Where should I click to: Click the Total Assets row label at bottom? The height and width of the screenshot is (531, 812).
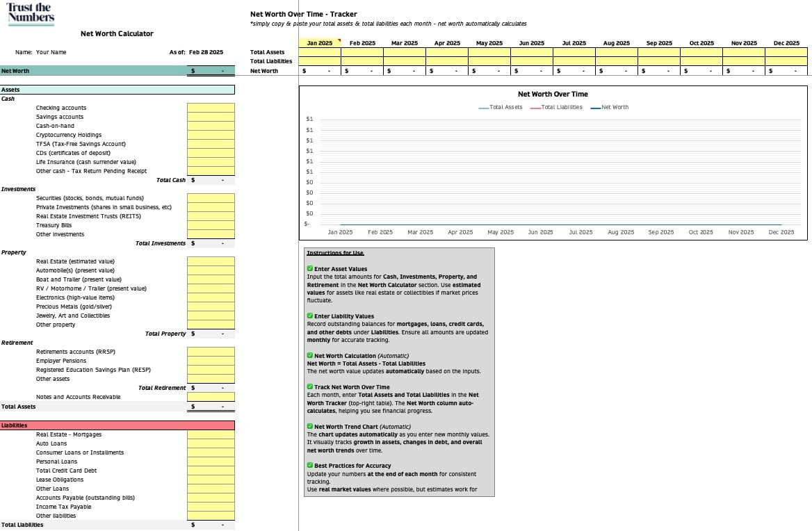19,407
